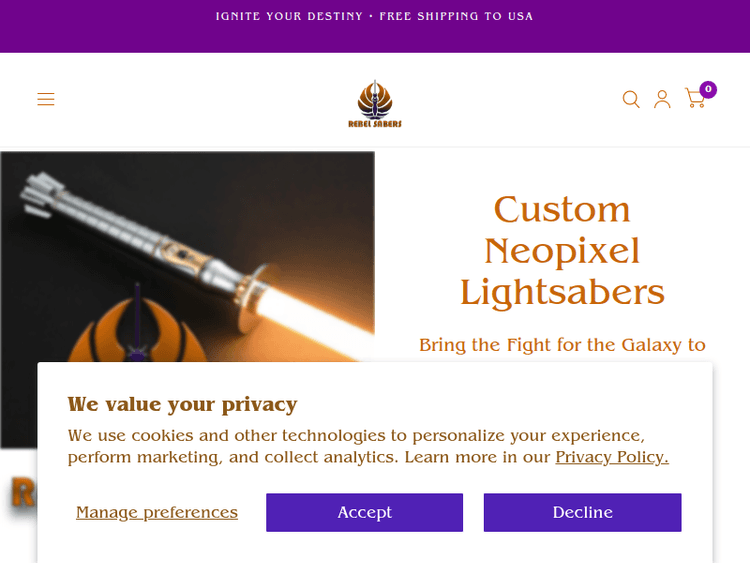This screenshot has width=750, height=563.
Task: Open the user account icon
Action: point(662,99)
